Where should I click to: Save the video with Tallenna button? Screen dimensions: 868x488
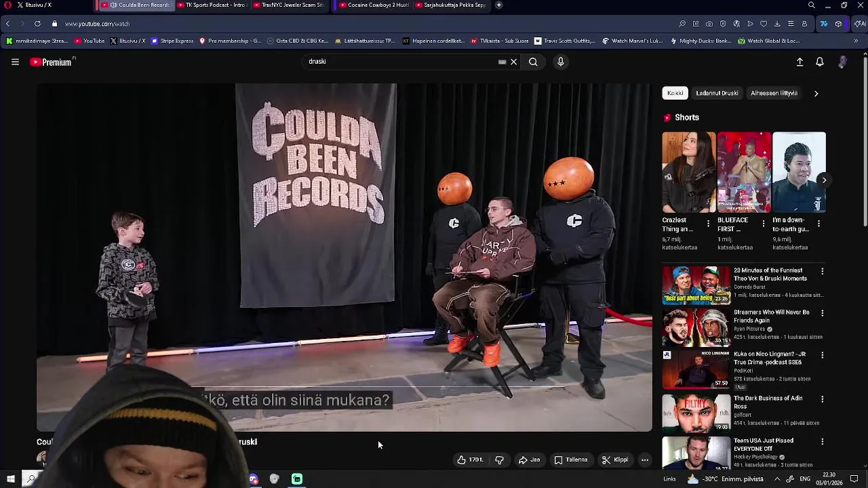(571, 460)
